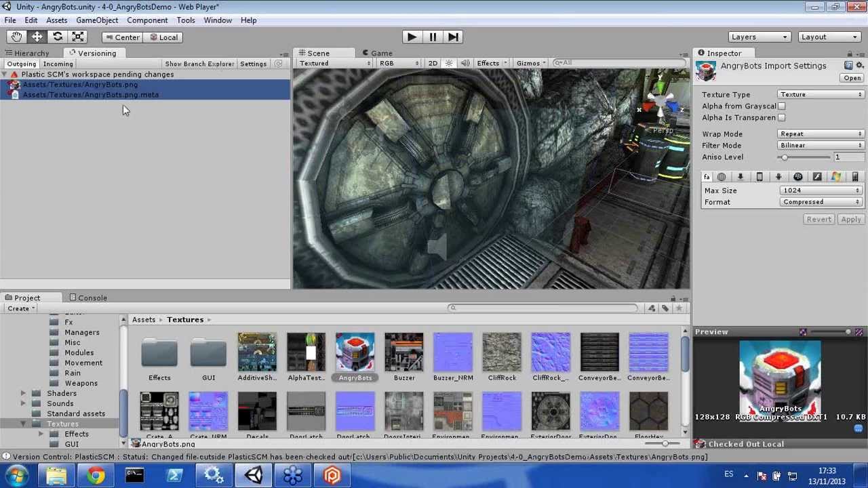Click the Apply button in the Inspector
This screenshot has width=868, height=488.
coord(851,219)
